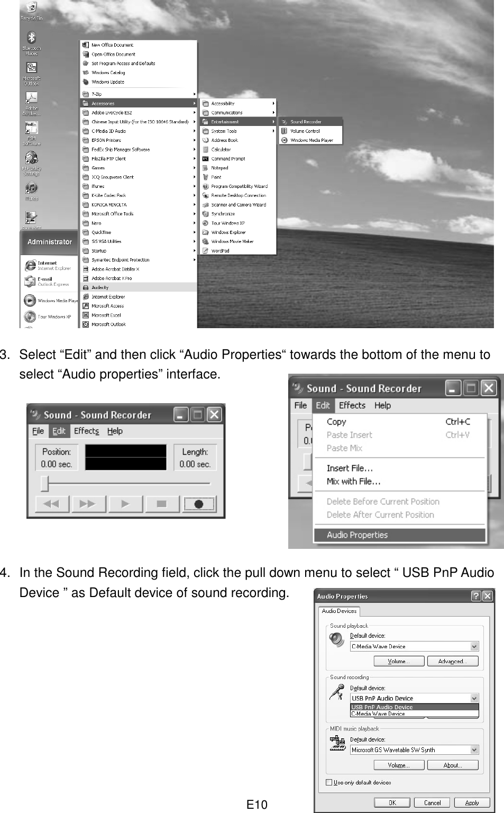
Task: Click the black waveform display in Sound Recorder
Action: click(x=126, y=457)
